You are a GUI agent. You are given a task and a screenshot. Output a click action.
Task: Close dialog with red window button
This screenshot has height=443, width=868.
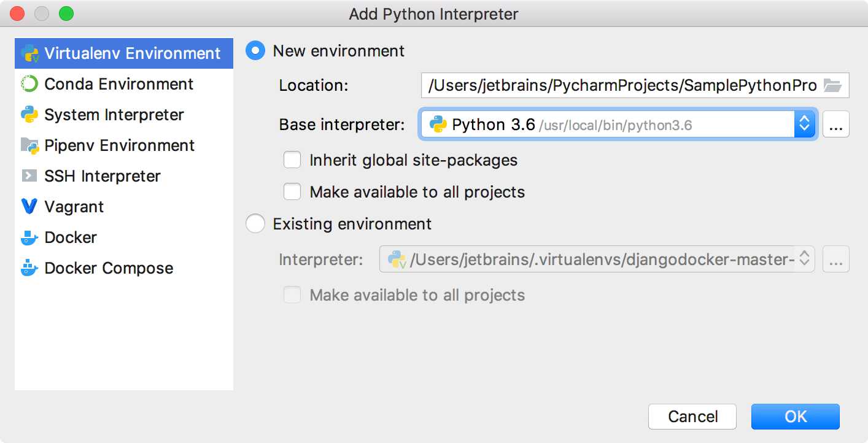(17, 13)
